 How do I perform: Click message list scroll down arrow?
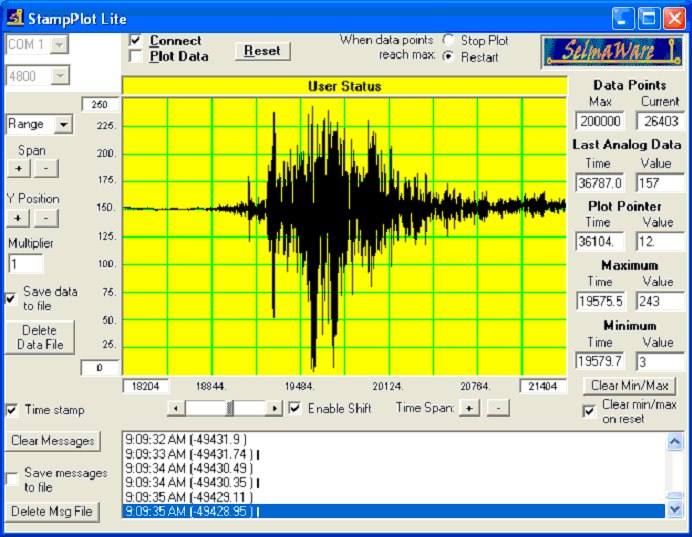click(675, 510)
